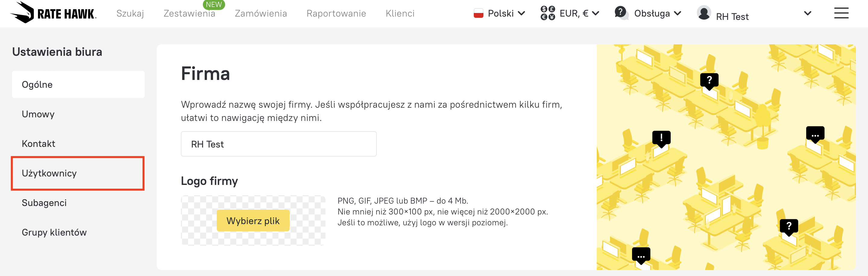Screen dimensions: 868x276
Task: Open the Raportowanie section
Action: click(x=336, y=14)
